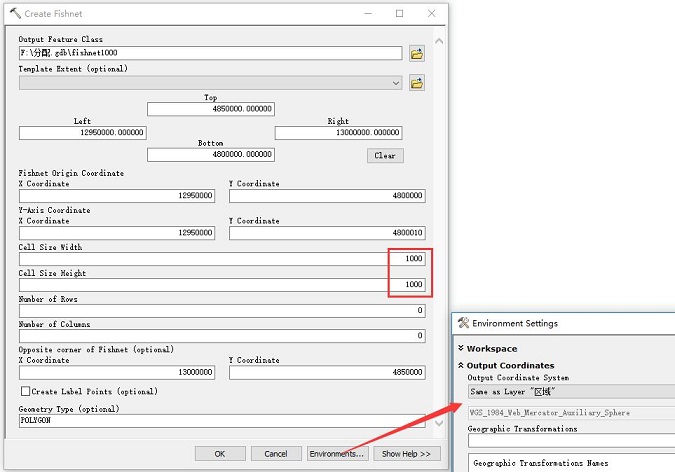Click the OK button
This screenshot has height=472, width=675.
pyautogui.click(x=220, y=453)
